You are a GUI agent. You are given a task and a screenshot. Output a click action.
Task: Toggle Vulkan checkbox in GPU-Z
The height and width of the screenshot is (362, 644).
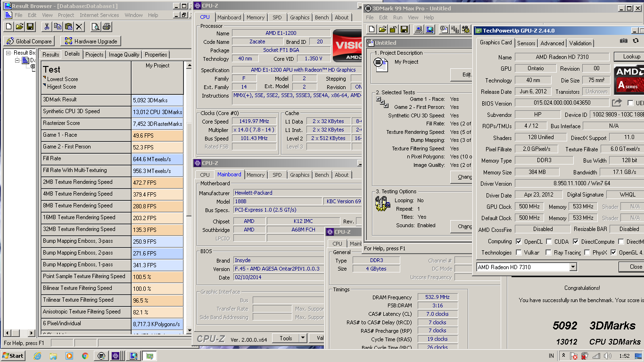519,253
